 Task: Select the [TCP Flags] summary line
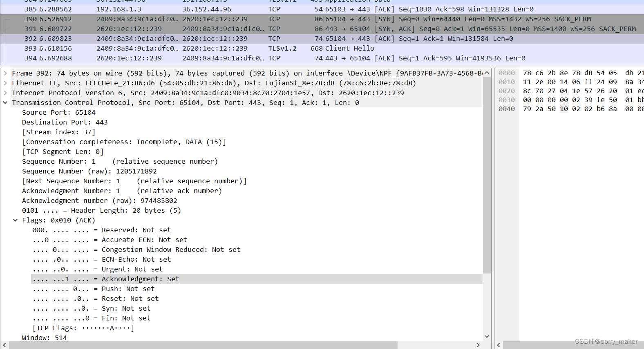tap(83, 328)
